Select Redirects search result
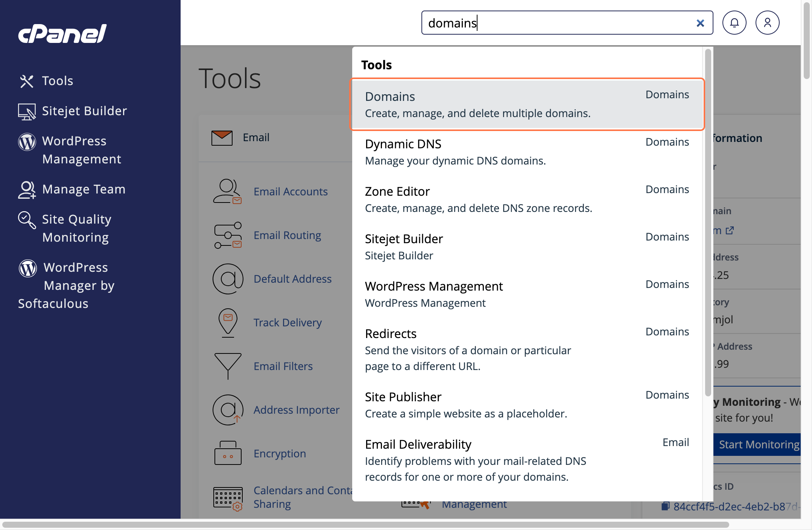812x530 pixels. tap(527, 350)
